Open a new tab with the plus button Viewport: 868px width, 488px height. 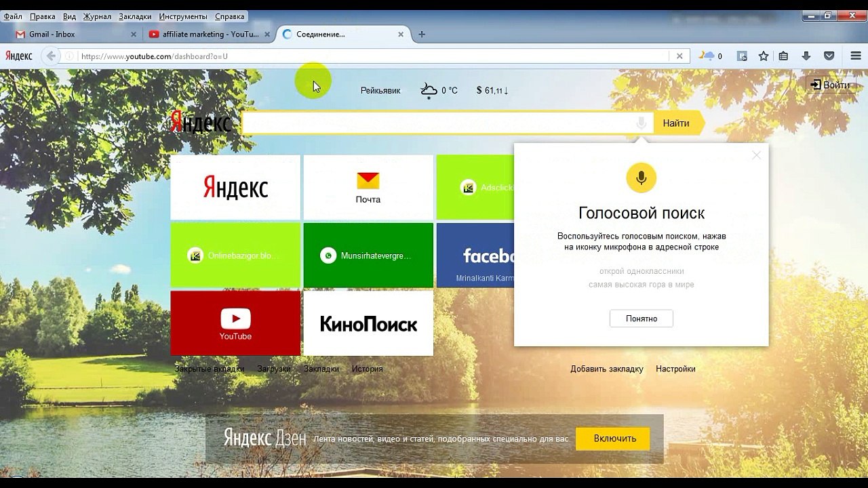pos(422,35)
